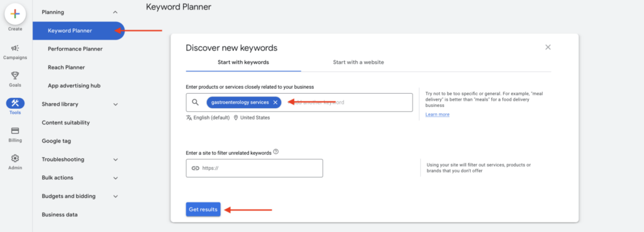Expand Shared library section
This screenshot has height=232, width=644.
[116, 104]
